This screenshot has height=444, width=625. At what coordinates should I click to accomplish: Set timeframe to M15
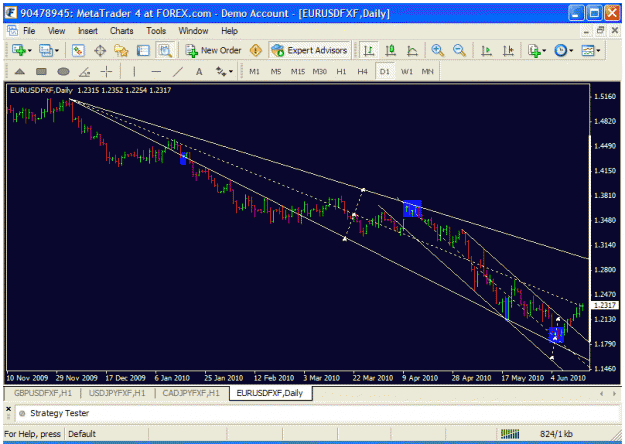coord(298,72)
